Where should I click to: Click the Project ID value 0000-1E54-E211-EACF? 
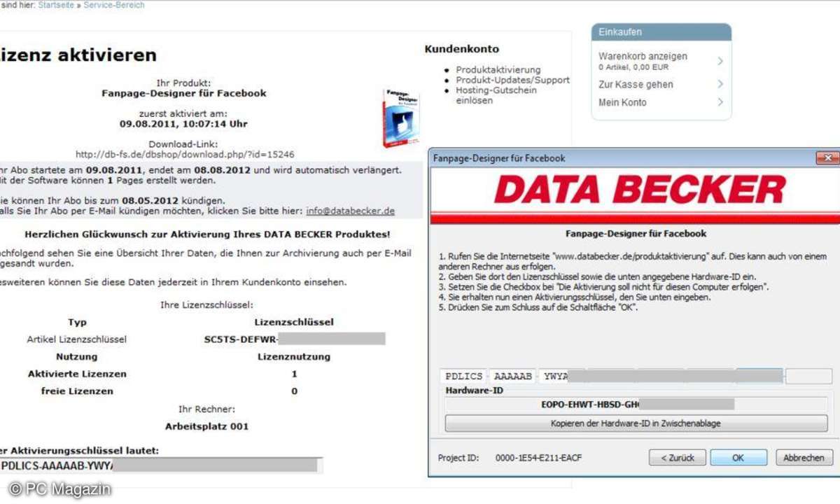coord(538,458)
